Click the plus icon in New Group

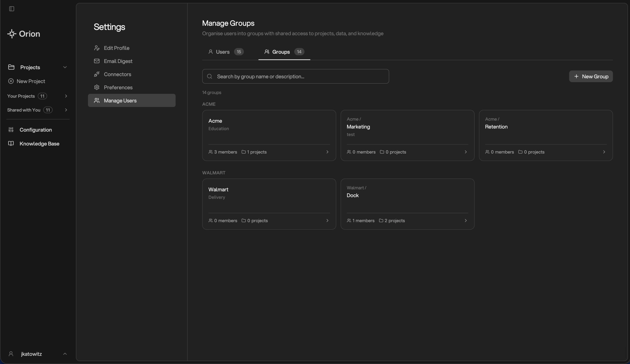576,76
